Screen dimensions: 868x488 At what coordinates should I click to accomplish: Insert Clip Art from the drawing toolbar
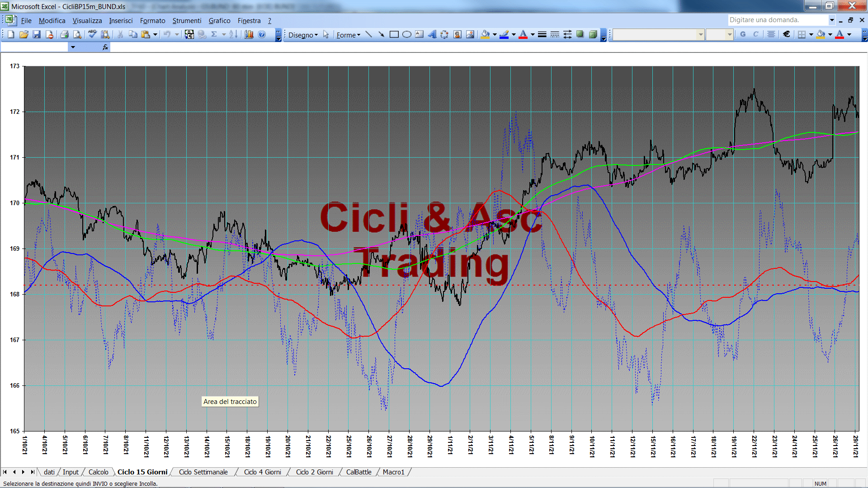point(457,34)
